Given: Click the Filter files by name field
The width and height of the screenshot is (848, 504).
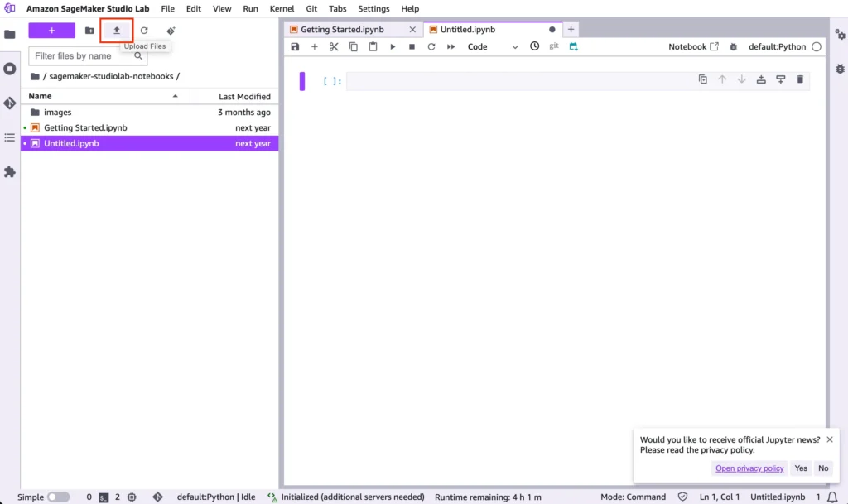Looking at the screenshot, I should tap(88, 56).
